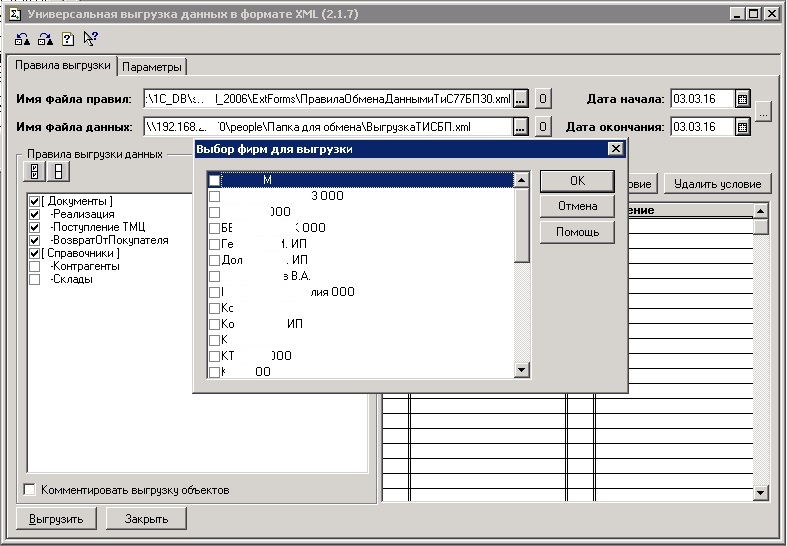Image resolution: width=787 pixels, height=546 pixels.
Task: Open calendar picker for Дата начала
Action: pyautogui.click(x=742, y=99)
